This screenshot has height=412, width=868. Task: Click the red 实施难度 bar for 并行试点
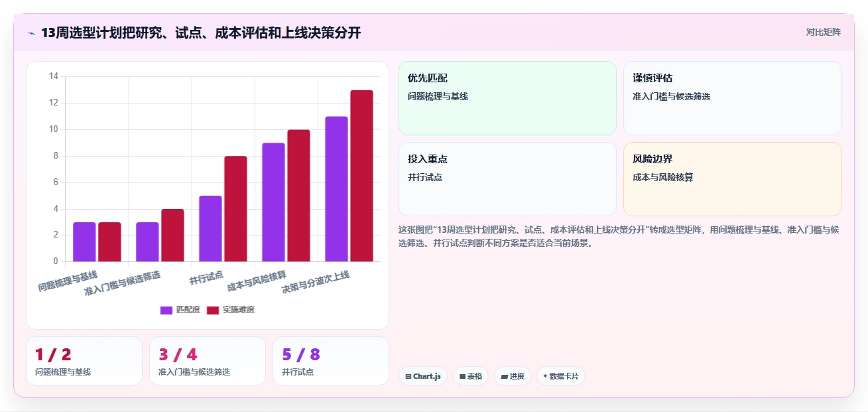pyautogui.click(x=235, y=209)
